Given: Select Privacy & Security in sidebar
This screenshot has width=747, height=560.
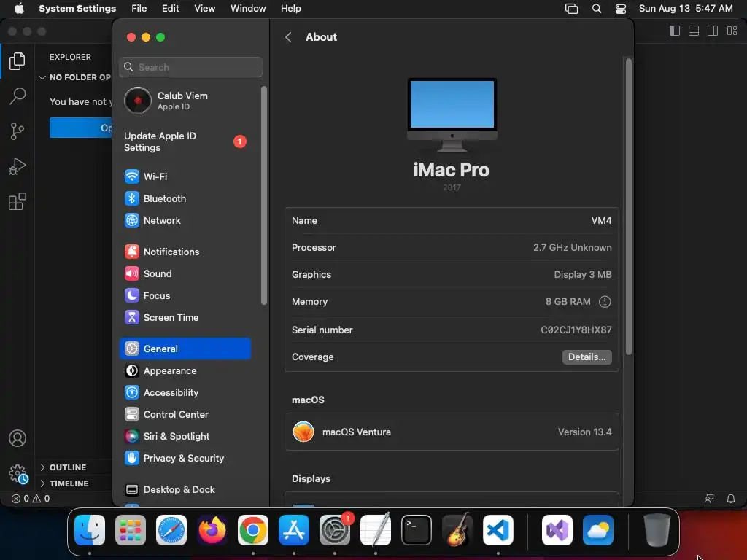Looking at the screenshot, I should [185, 458].
